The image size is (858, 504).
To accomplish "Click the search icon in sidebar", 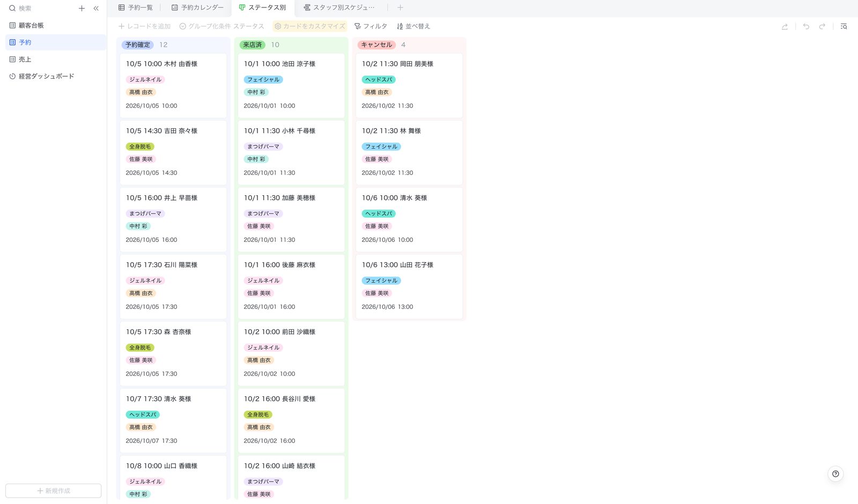I will tap(12, 8).
